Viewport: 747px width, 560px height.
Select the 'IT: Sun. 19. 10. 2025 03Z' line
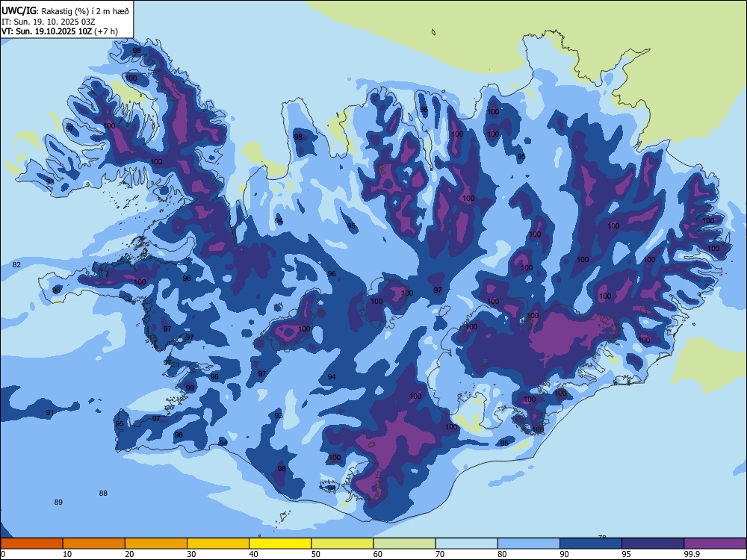(x=49, y=22)
